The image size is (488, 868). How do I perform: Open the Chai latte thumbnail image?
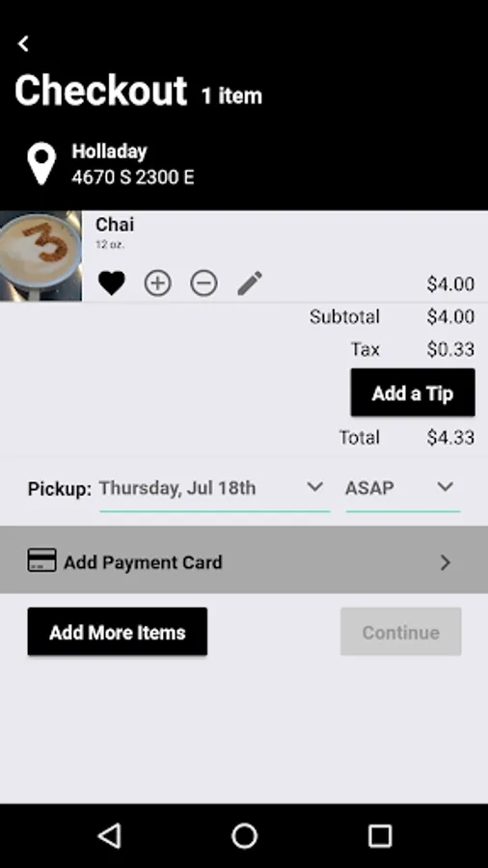tap(41, 256)
